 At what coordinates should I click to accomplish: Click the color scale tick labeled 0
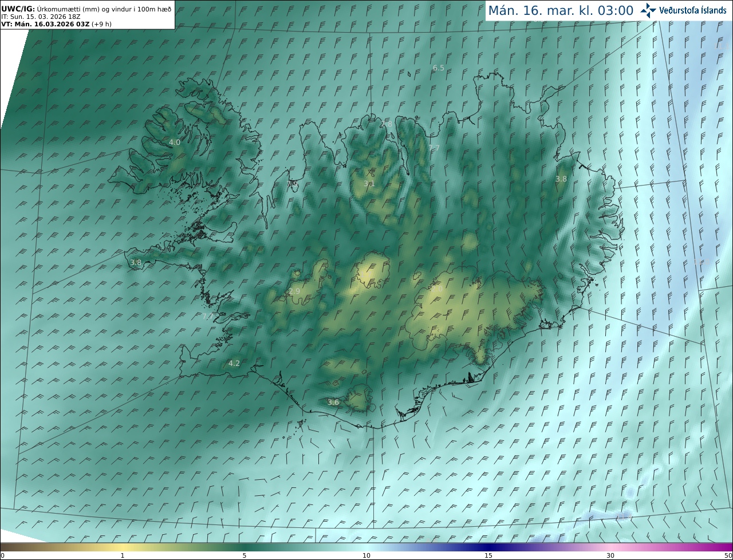pos(2,555)
